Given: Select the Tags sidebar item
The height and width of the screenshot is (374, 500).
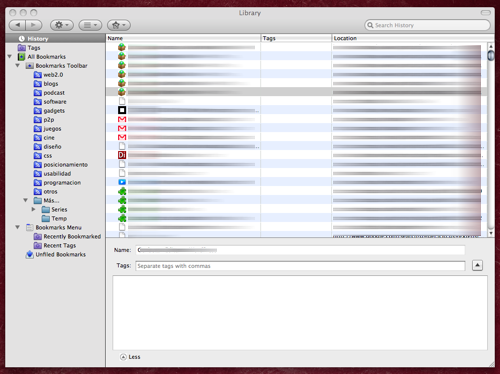Looking at the screenshot, I should coord(34,48).
